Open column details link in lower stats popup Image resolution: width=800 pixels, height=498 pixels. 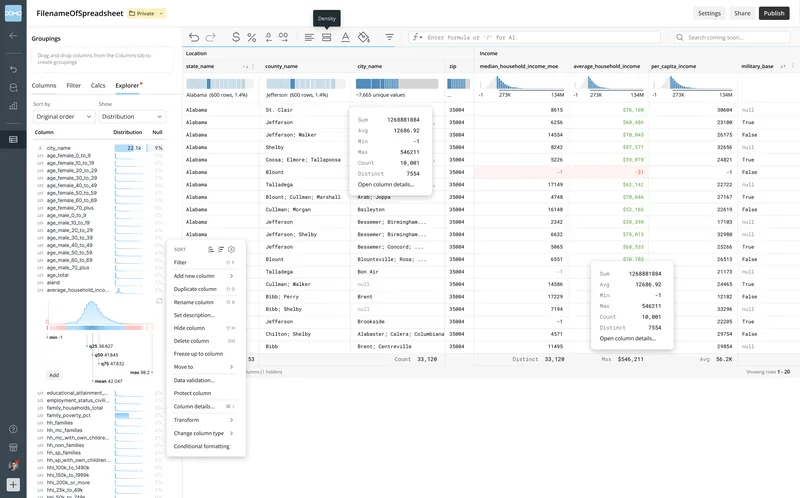click(x=628, y=338)
